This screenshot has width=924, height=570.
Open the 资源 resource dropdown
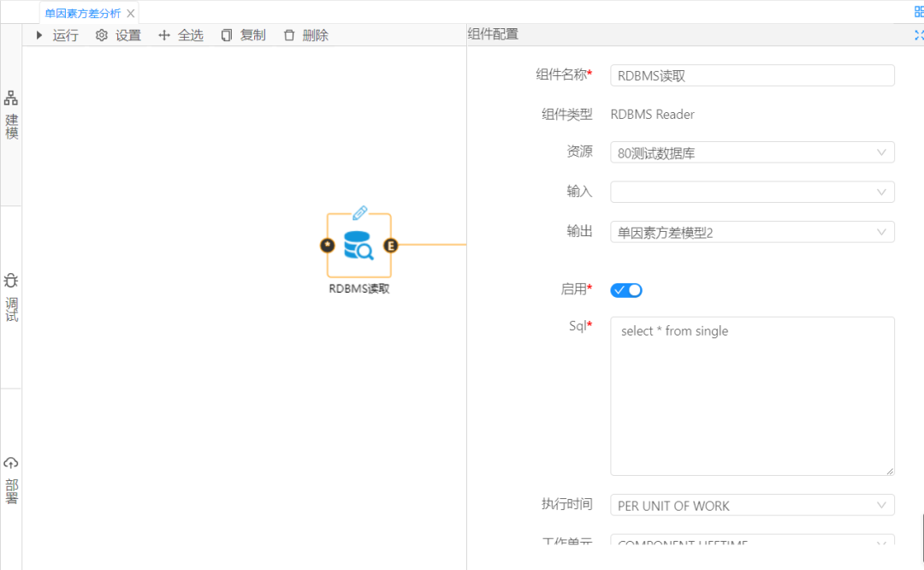(752, 152)
